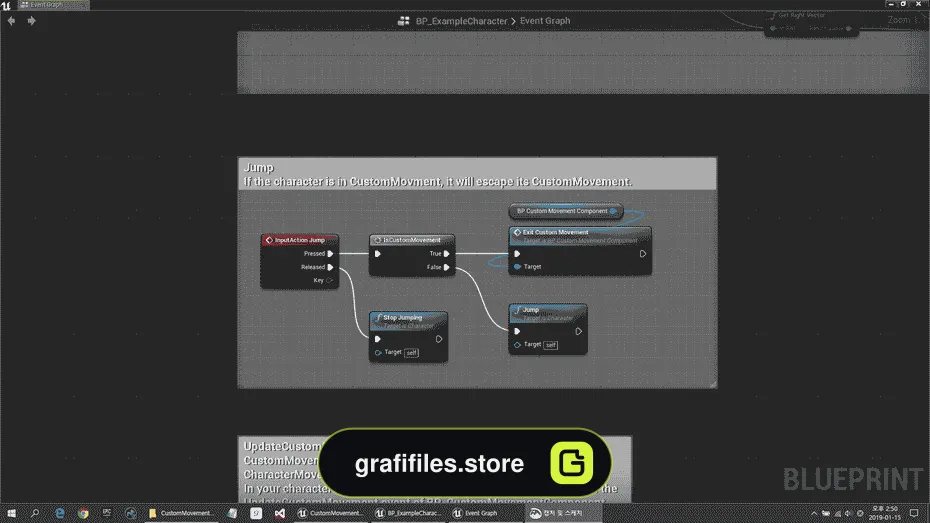
Task: Open BP_ExampleCharacter in the breadcrumb
Action: (461, 21)
